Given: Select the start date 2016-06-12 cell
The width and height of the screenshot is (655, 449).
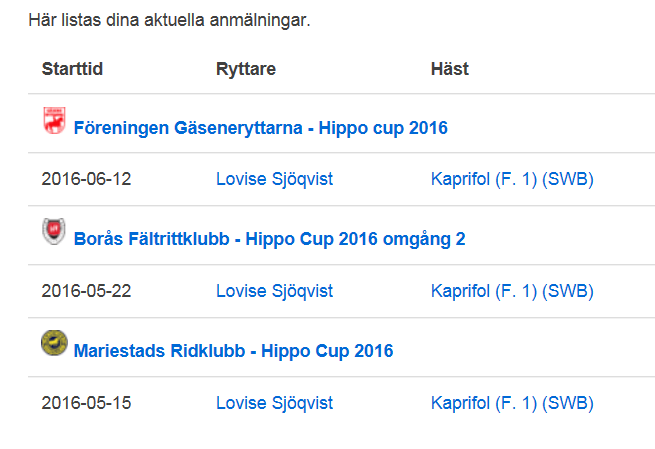Looking at the screenshot, I should (x=86, y=180).
